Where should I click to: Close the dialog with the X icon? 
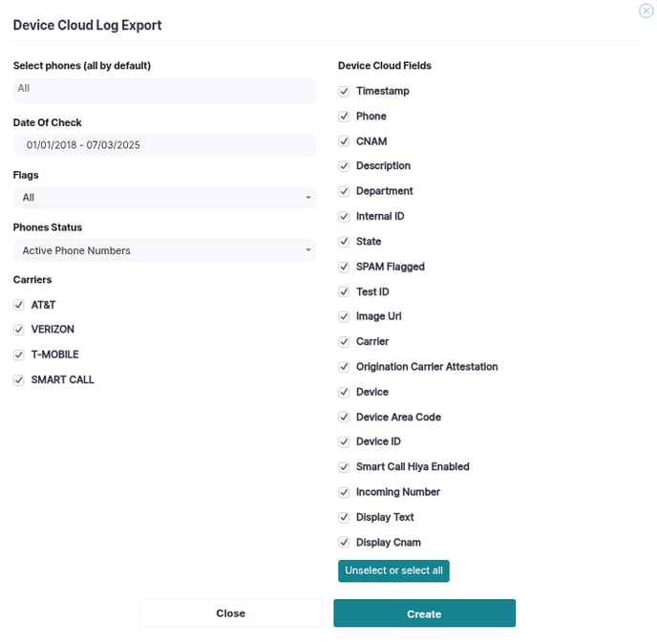point(646,11)
